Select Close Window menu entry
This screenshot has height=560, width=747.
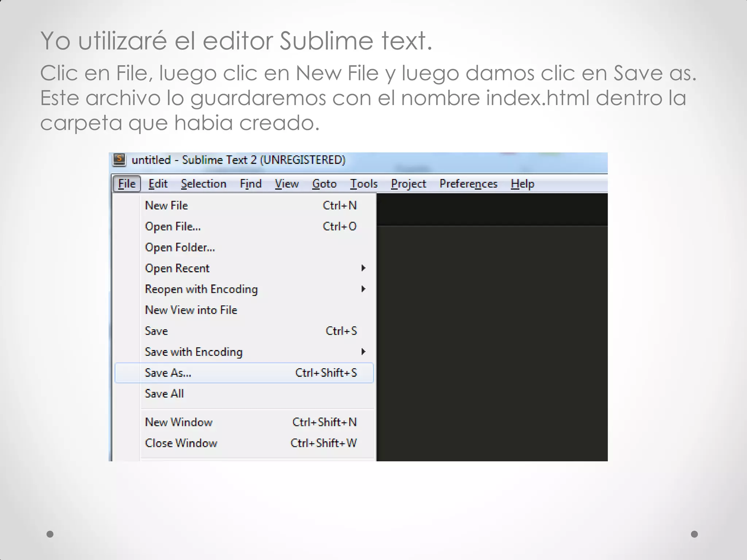[244, 443]
